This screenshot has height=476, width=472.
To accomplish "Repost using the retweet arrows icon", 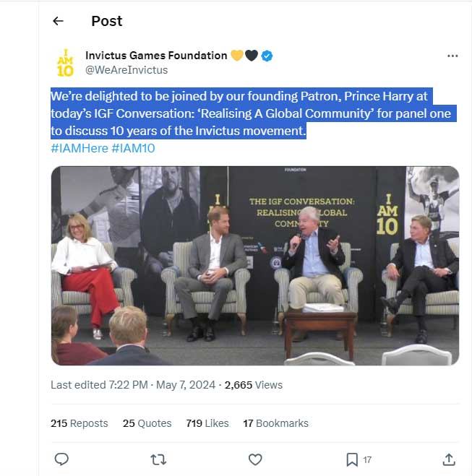I will (158, 459).
